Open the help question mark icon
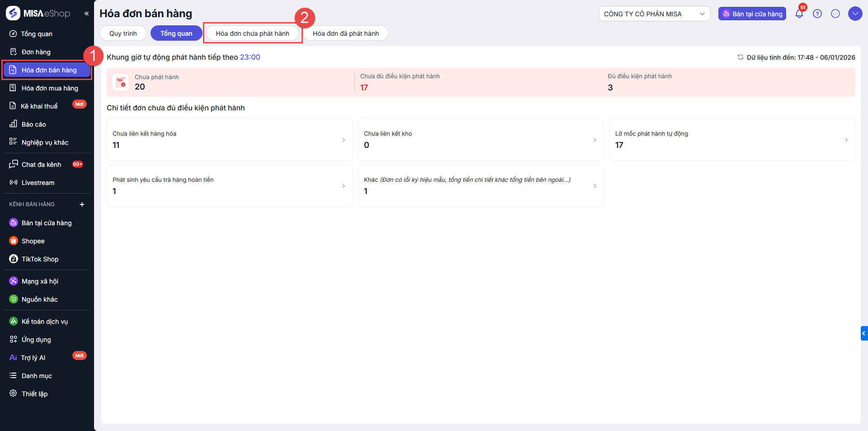The image size is (868, 431). (x=817, y=14)
